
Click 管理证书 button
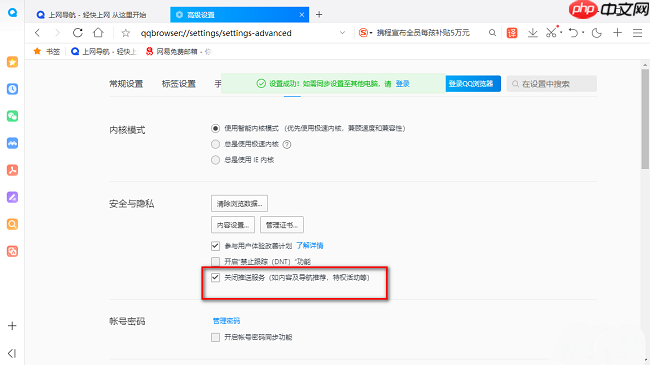pos(282,225)
